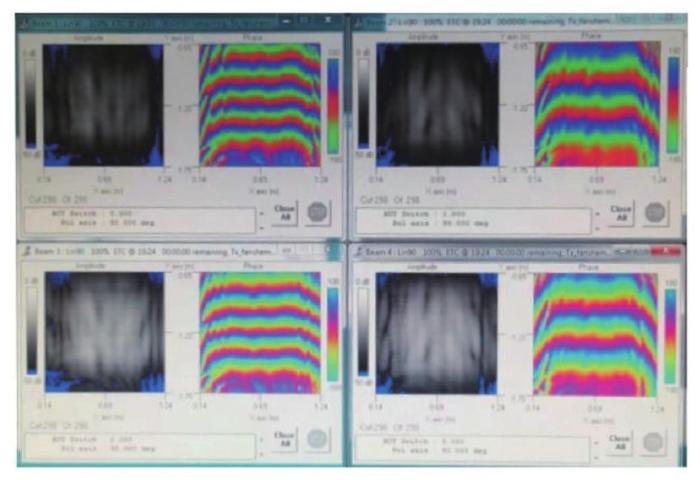Focus the Beam 4 window title bar
The width and height of the screenshot is (700, 480).
click(517, 252)
